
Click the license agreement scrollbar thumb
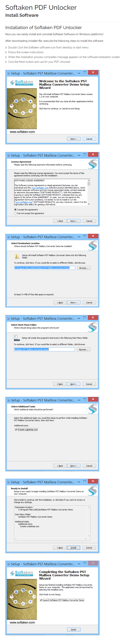point(89,184)
